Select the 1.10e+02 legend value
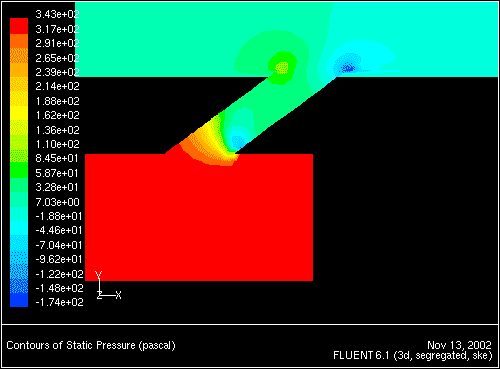This screenshot has width=500, height=369. pyautogui.click(x=57, y=144)
